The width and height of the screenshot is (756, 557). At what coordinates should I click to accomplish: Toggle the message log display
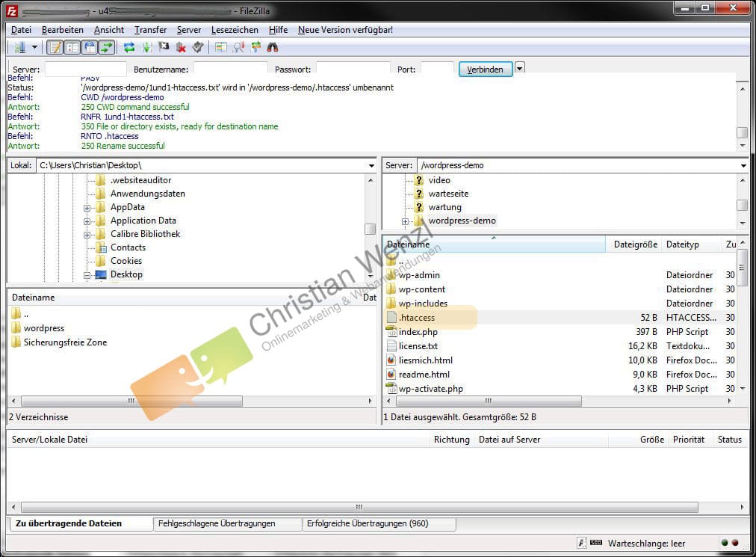point(55,47)
